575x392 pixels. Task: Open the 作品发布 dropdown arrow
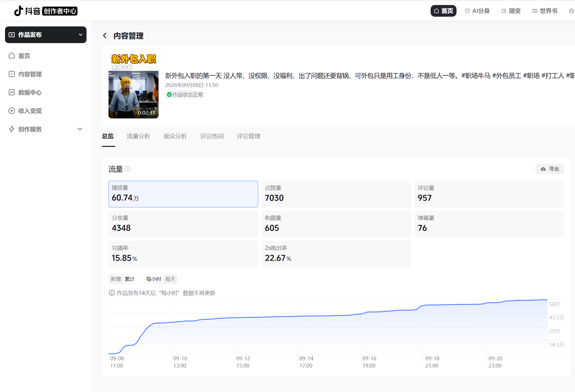(x=81, y=35)
